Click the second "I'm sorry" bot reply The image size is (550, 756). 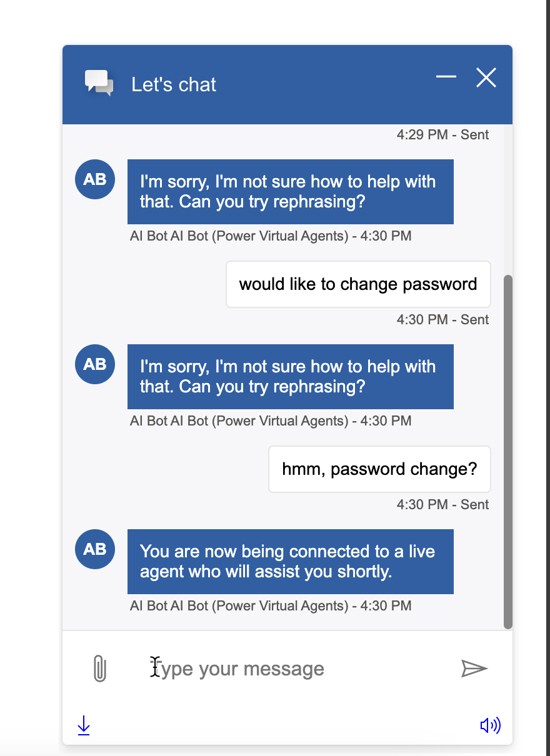[x=290, y=376]
